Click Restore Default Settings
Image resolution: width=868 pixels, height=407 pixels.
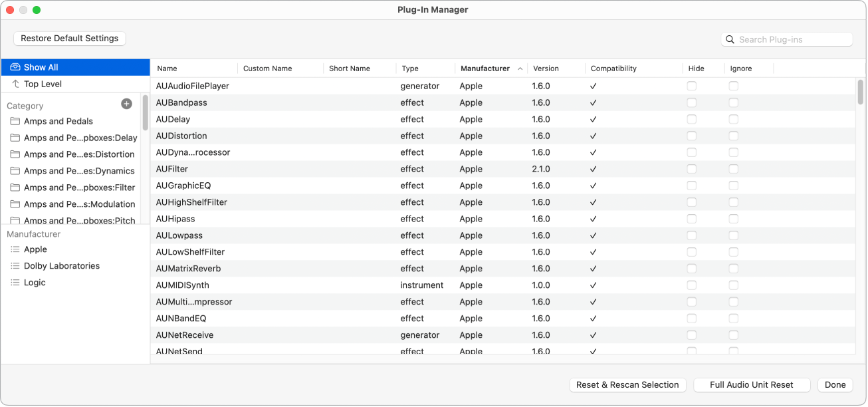tap(69, 38)
